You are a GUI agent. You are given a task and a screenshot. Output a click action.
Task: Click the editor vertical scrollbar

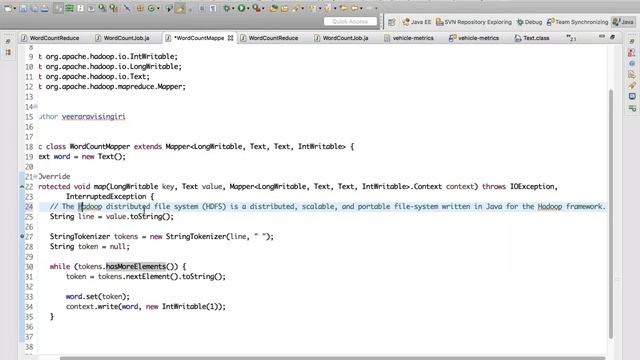point(611,213)
